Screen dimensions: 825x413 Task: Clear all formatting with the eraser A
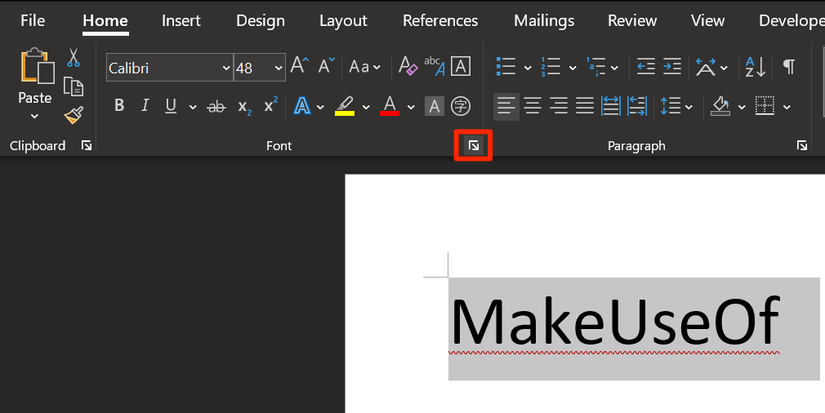click(x=407, y=67)
